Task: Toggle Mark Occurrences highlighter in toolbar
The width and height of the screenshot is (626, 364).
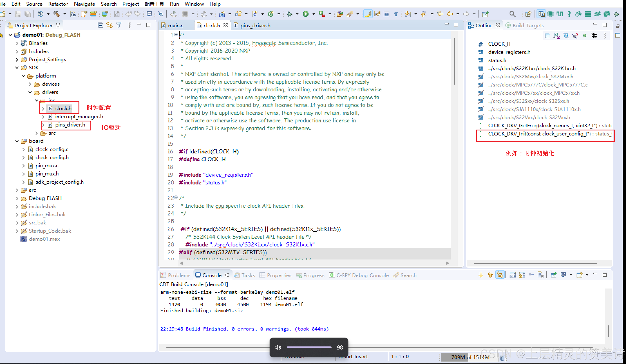Action: (368, 14)
